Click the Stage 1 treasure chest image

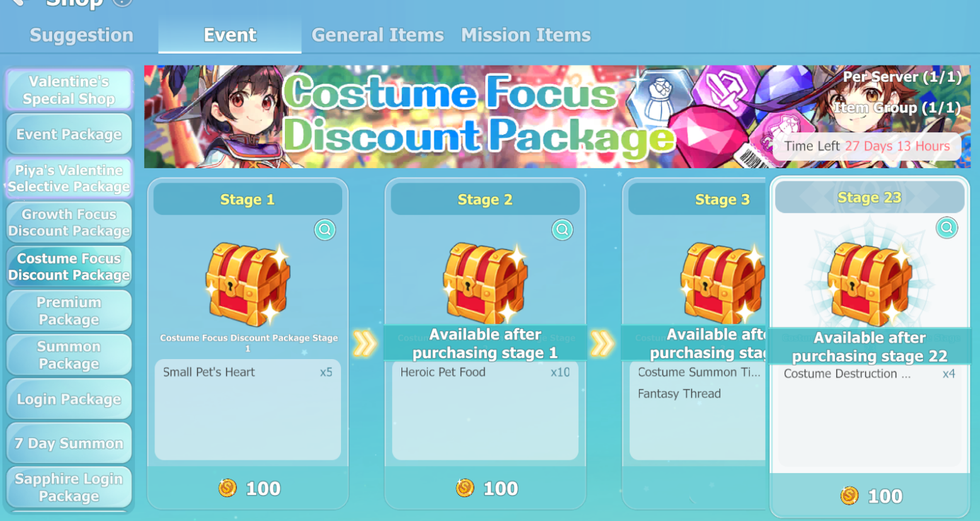click(x=248, y=283)
